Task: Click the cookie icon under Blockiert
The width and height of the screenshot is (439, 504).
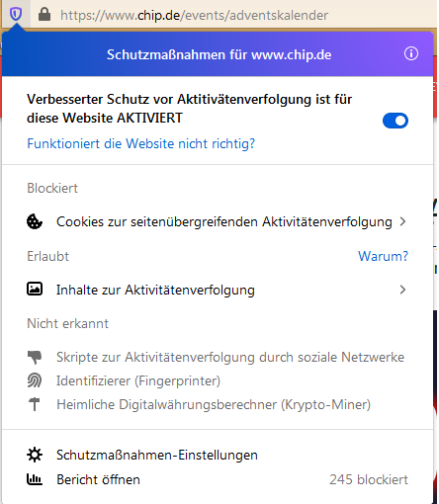Action: click(35, 221)
